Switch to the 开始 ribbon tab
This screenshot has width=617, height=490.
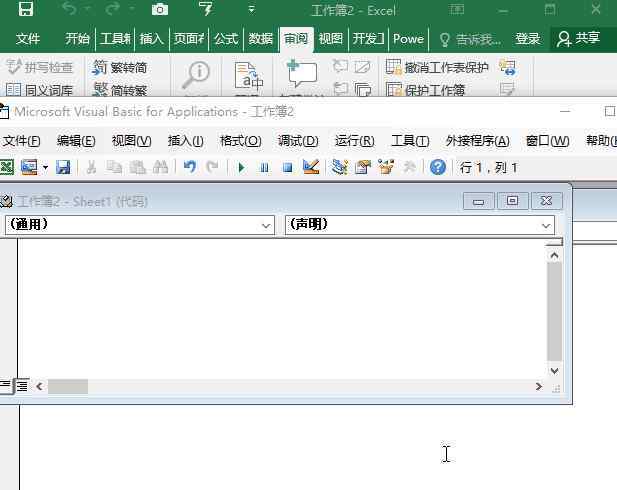pyautogui.click(x=77, y=39)
